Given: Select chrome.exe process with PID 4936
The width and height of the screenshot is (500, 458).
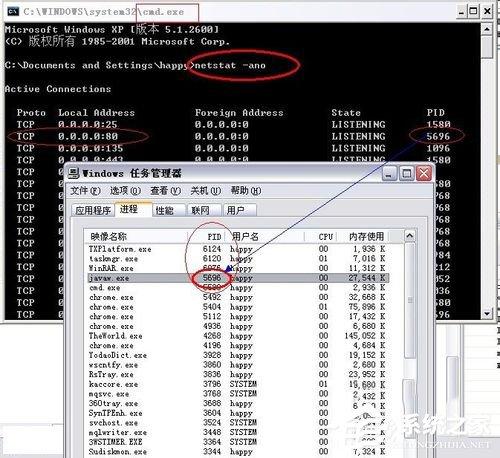Looking at the screenshot, I should click(x=237, y=326).
